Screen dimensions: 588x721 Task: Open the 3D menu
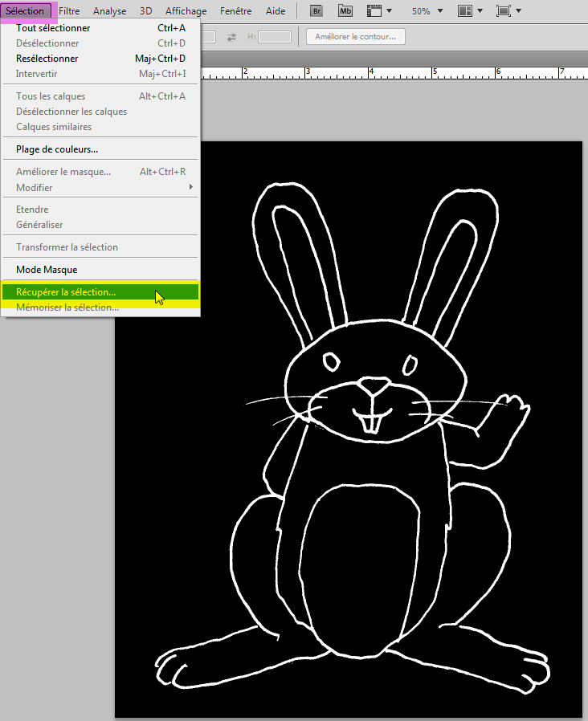click(145, 11)
